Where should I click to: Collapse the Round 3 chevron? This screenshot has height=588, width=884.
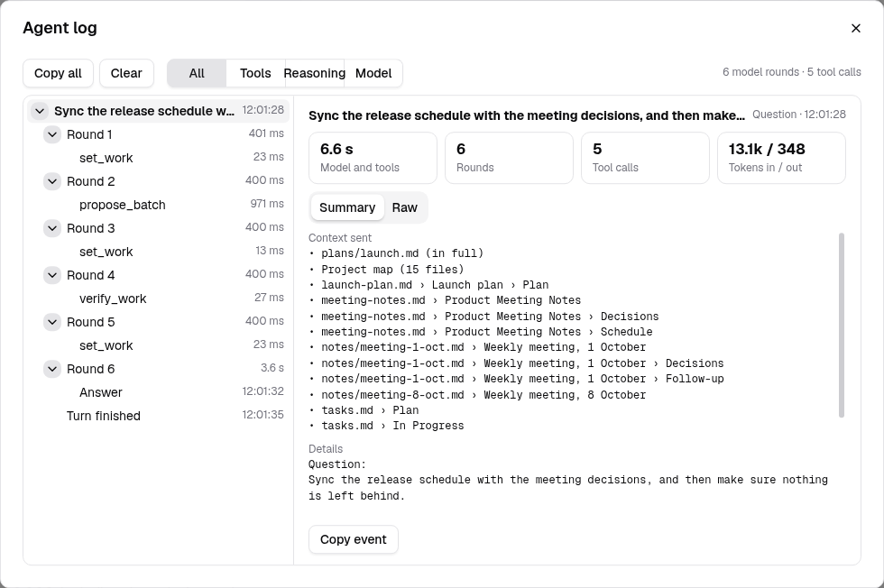click(x=52, y=228)
